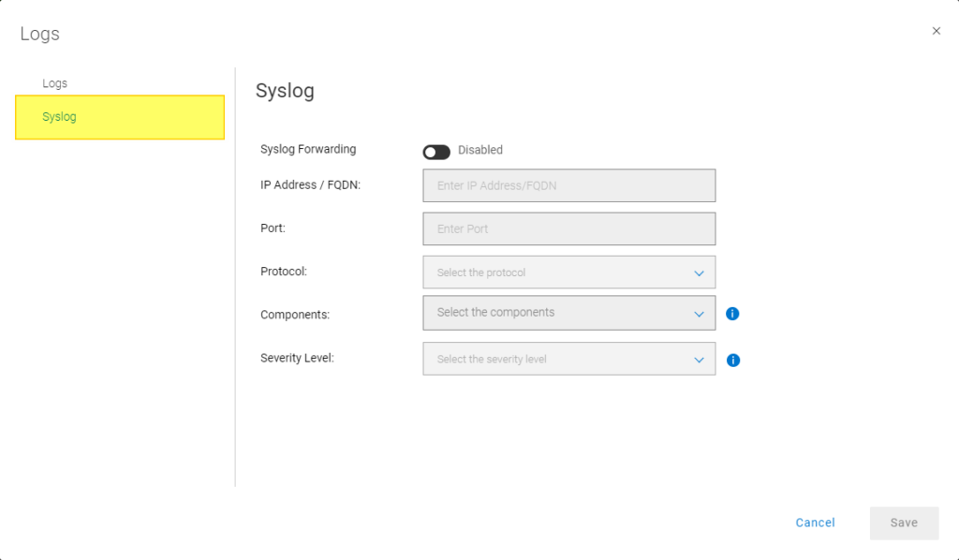Click the Severity Level tooltip icon
The width and height of the screenshot is (959, 560).
click(733, 360)
